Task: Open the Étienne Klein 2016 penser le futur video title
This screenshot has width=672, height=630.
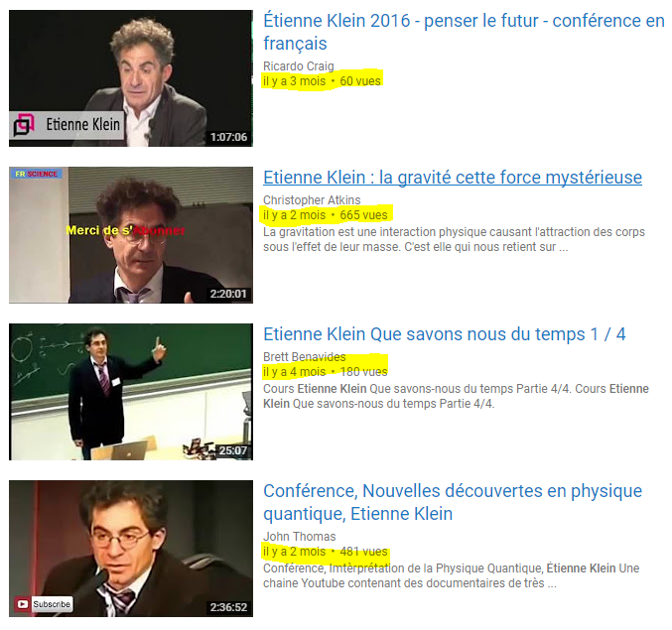Action: (464, 32)
